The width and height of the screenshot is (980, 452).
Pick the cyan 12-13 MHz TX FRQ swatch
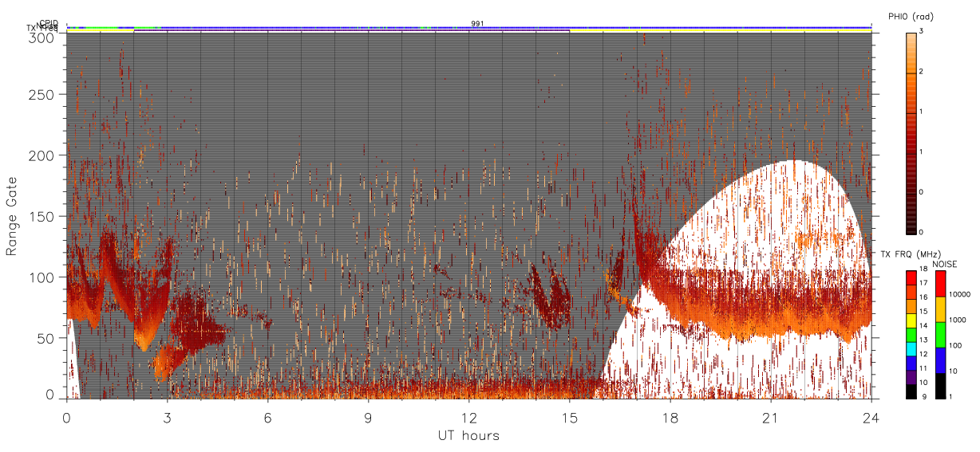point(911,349)
